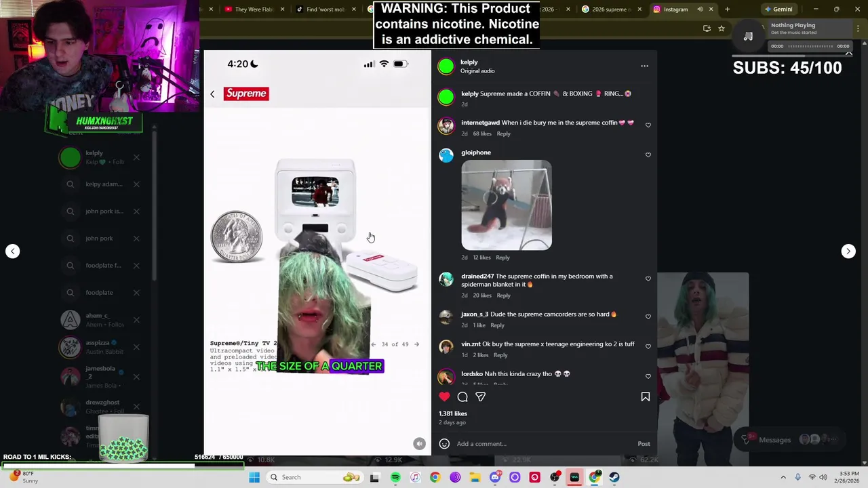Screen dimensions: 868x488
Task: Like lordsko's comment
Action: point(648,377)
